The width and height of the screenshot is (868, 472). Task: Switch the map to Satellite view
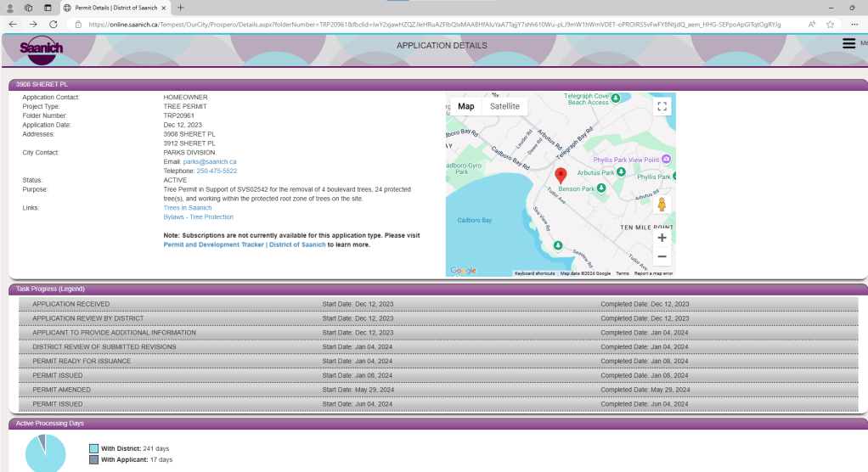tap(504, 106)
